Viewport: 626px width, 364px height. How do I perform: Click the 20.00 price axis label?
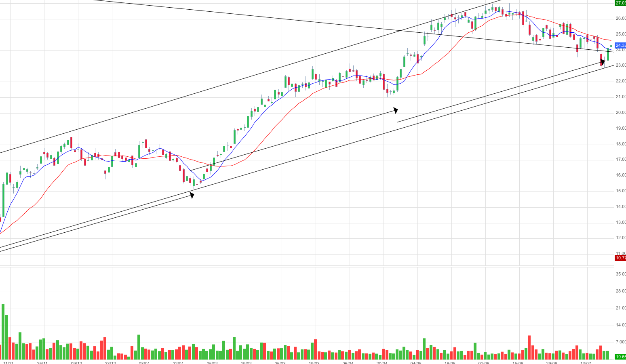[621, 113]
